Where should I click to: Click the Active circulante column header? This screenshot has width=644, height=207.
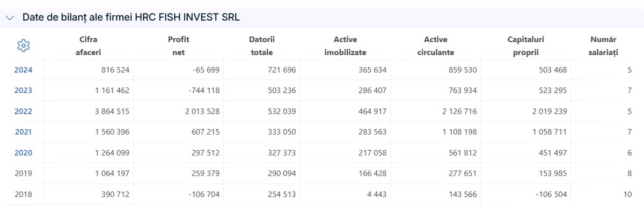436,46
